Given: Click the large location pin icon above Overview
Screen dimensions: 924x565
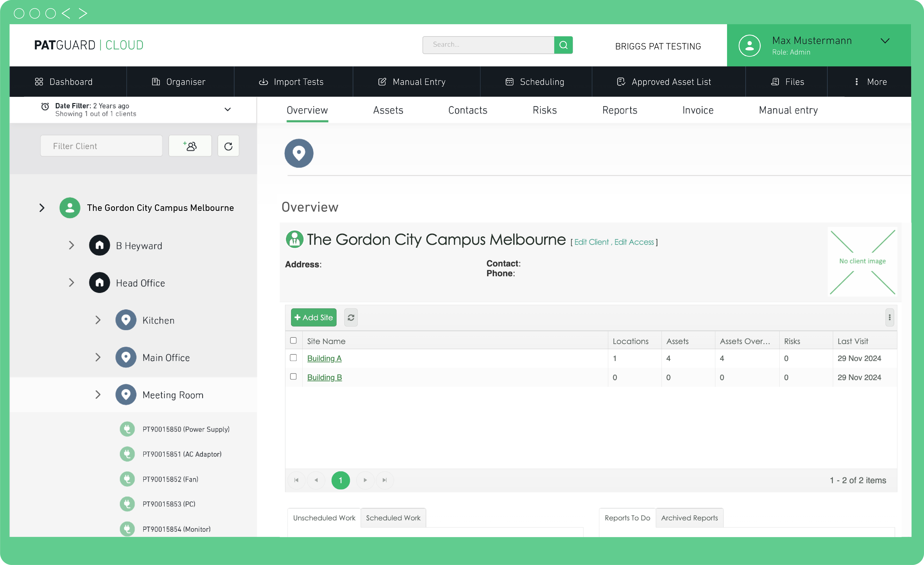Looking at the screenshot, I should click(x=299, y=153).
